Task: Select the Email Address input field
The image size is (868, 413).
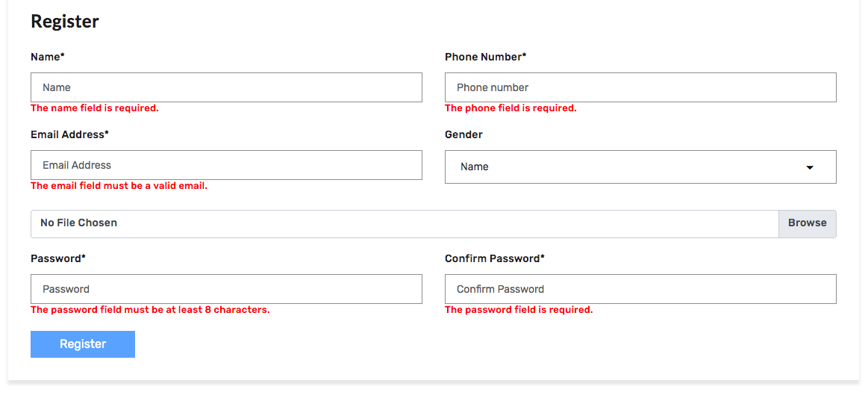Action: pos(226,165)
